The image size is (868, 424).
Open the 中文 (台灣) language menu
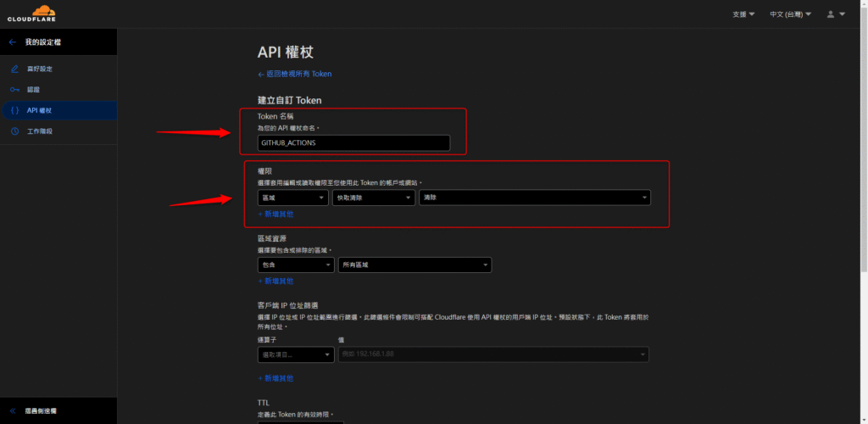(x=790, y=14)
